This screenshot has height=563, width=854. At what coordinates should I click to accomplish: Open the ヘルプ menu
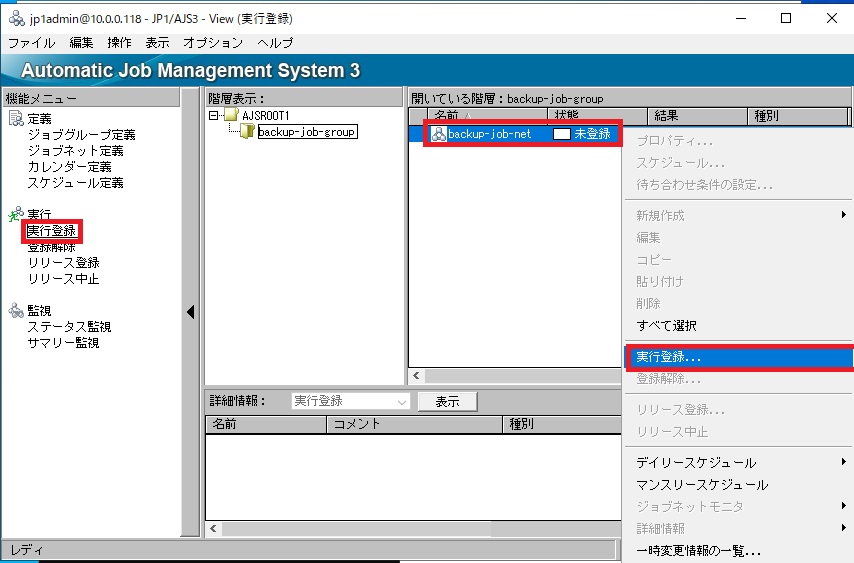click(275, 42)
